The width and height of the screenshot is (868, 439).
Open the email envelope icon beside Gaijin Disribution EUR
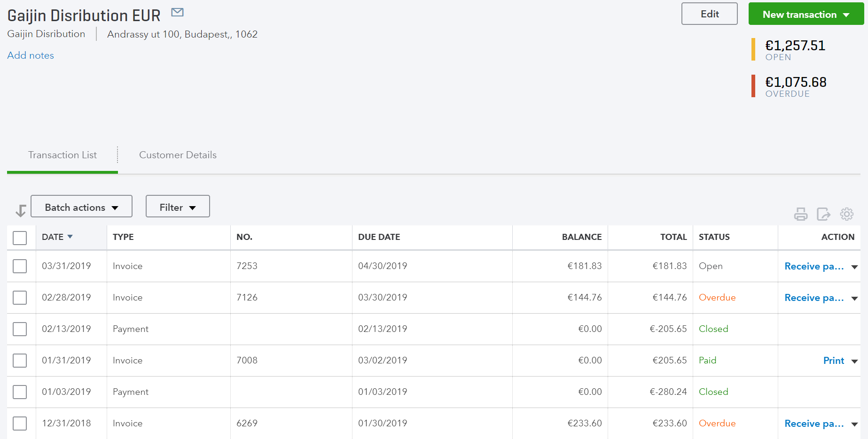pyautogui.click(x=177, y=12)
